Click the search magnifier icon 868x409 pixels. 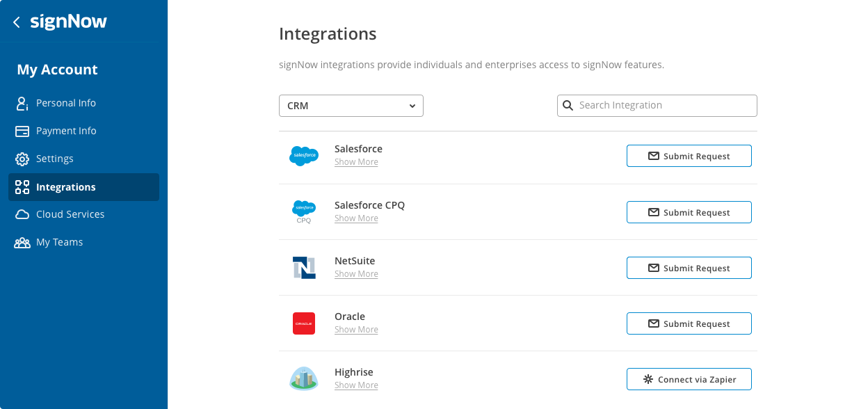(x=568, y=105)
